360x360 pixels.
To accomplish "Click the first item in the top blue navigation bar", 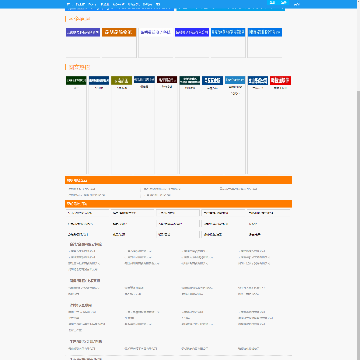I will (x=69, y=4).
